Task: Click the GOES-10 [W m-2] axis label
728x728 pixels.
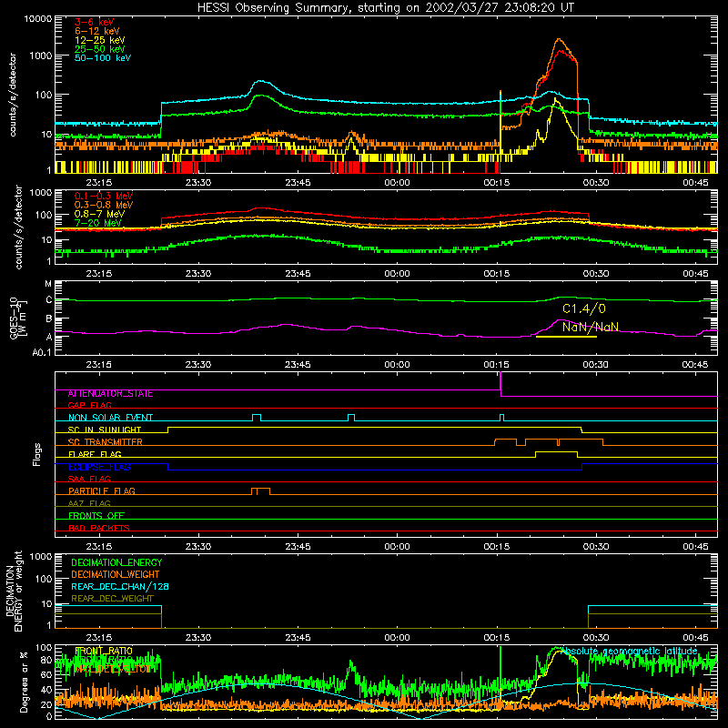Action: click(18, 320)
